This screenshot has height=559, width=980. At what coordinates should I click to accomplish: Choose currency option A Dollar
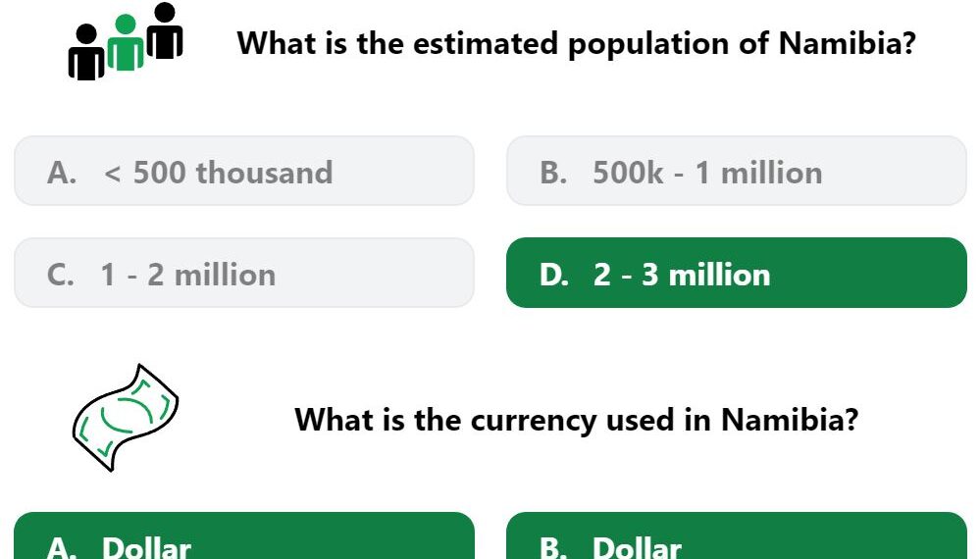244,535
